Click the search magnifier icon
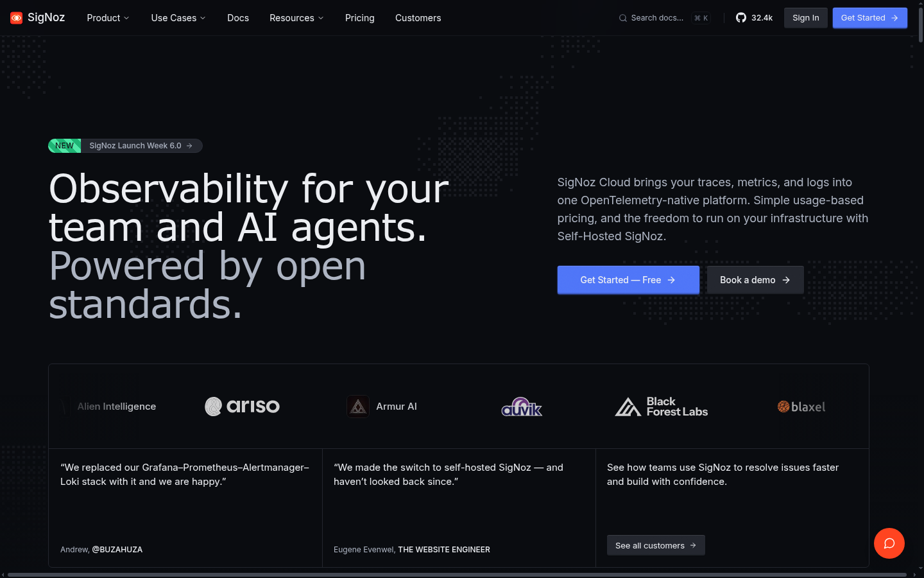This screenshot has height=578, width=924. (622, 18)
